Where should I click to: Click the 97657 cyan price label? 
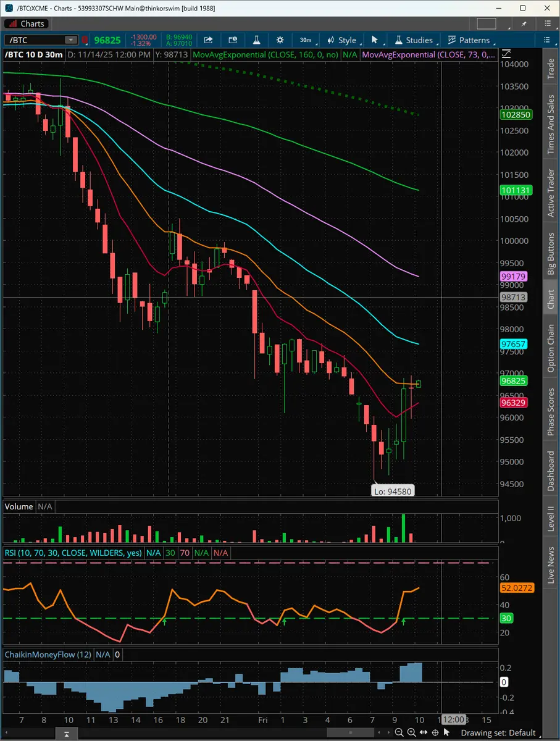click(514, 344)
